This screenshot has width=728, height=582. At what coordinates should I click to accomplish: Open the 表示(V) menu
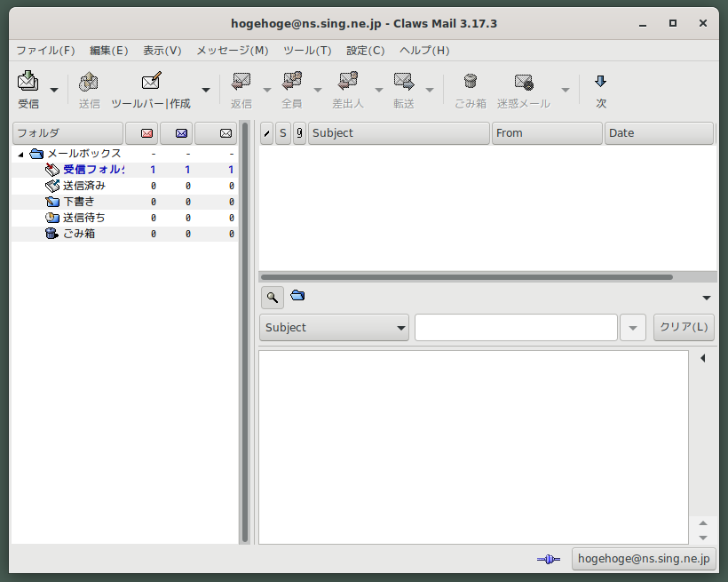[x=162, y=51]
